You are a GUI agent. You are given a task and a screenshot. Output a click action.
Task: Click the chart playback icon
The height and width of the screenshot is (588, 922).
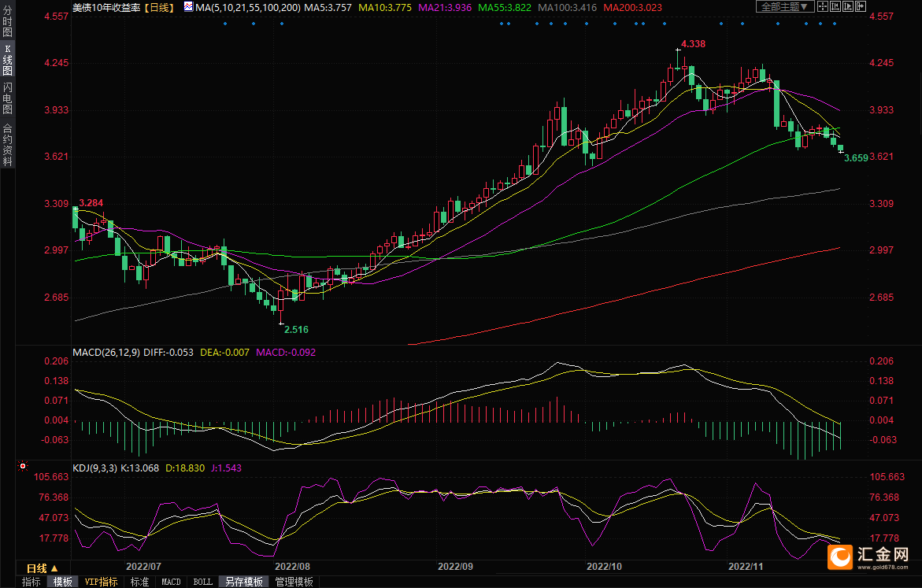point(848,6)
